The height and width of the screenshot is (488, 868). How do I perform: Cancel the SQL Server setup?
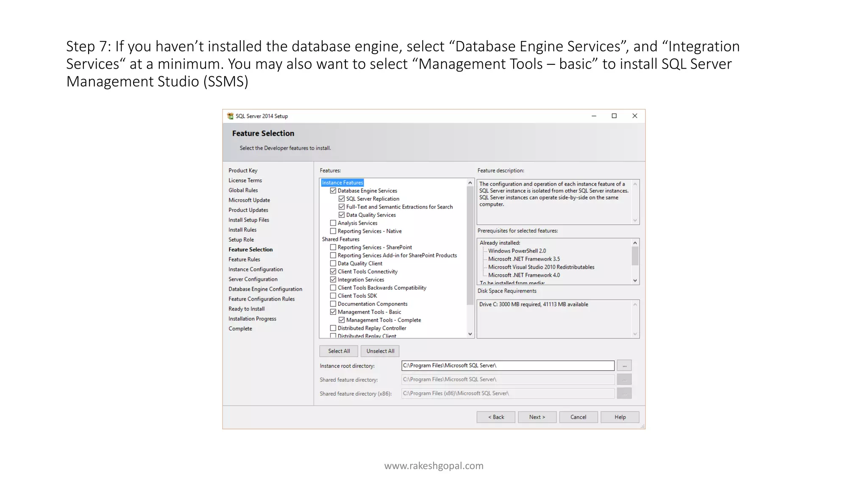tap(579, 417)
